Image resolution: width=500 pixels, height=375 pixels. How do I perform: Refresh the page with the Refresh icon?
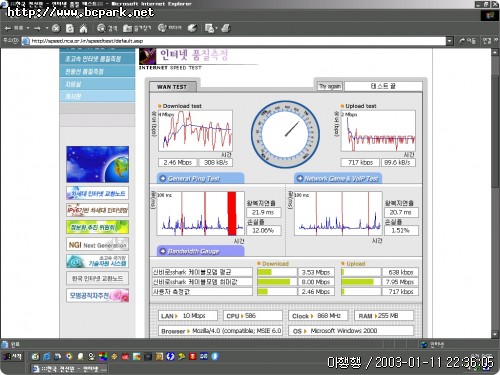pos(70,28)
